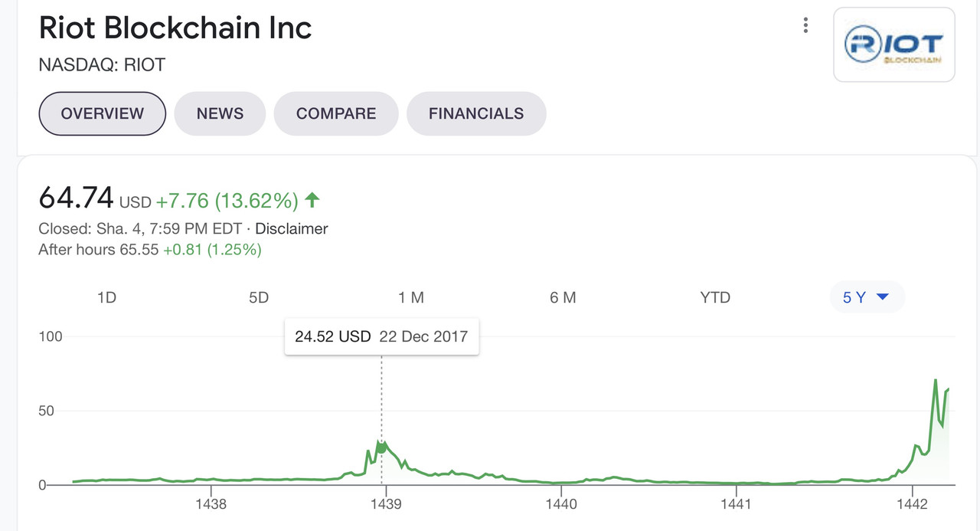This screenshot has height=531, width=980.
Task: Click the Riot Blockchain Inc title
Action: click(x=175, y=28)
